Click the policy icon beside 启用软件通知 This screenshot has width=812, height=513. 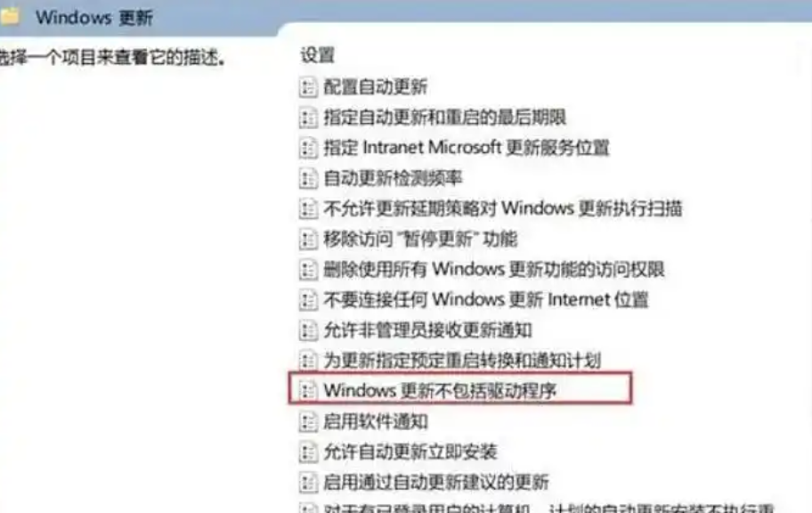[x=308, y=422]
